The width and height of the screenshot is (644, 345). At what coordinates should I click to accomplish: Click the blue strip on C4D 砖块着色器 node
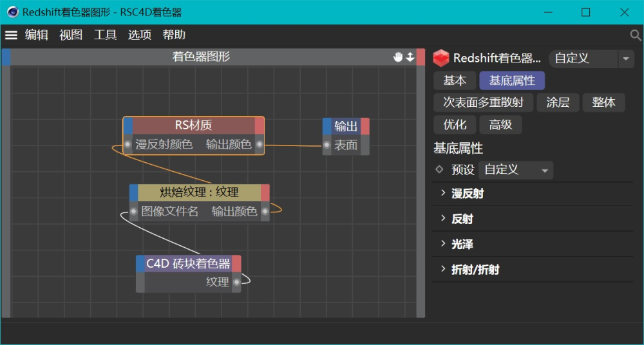[140, 264]
